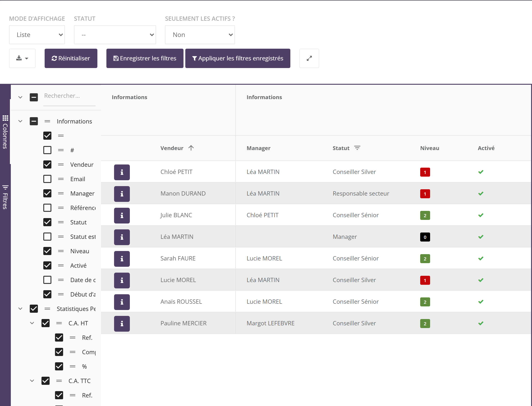Open info for Lucie MOREL vendeur row
This screenshot has height=406, width=532.
pyautogui.click(x=122, y=280)
